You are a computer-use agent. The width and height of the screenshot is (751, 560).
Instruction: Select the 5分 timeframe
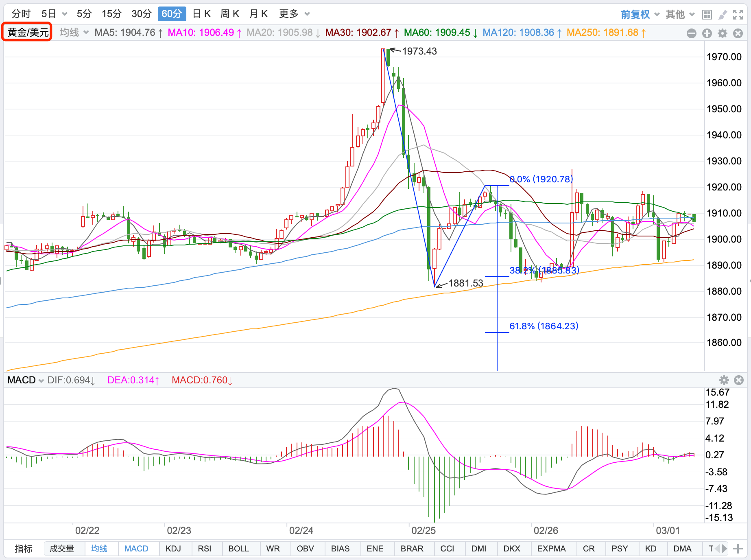(x=84, y=14)
